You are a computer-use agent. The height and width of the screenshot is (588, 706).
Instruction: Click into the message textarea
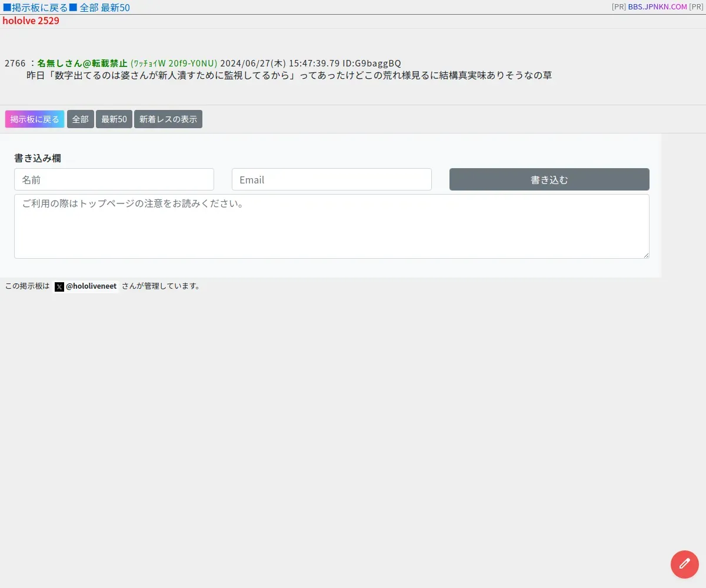pyautogui.click(x=332, y=226)
